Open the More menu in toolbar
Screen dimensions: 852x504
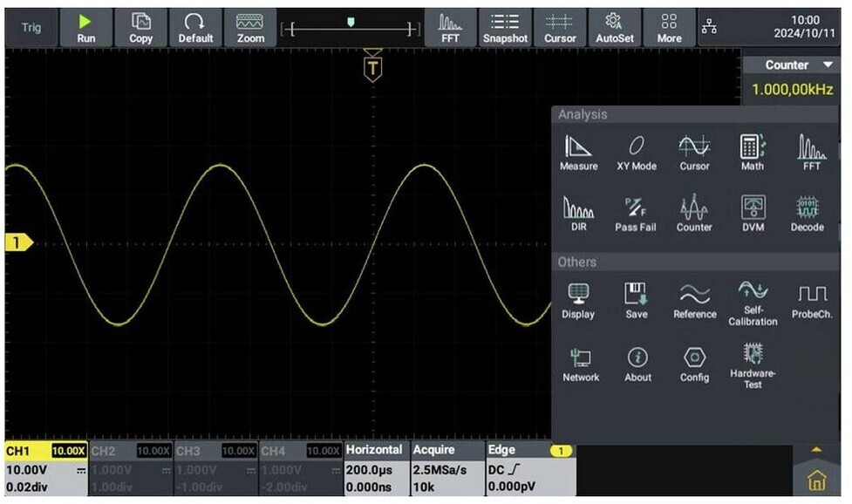click(x=669, y=28)
